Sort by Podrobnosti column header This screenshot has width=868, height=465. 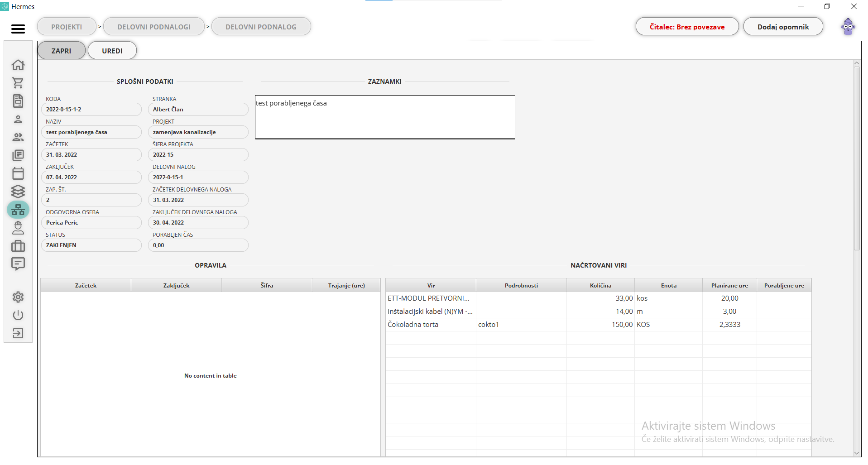(x=522, y=286)
